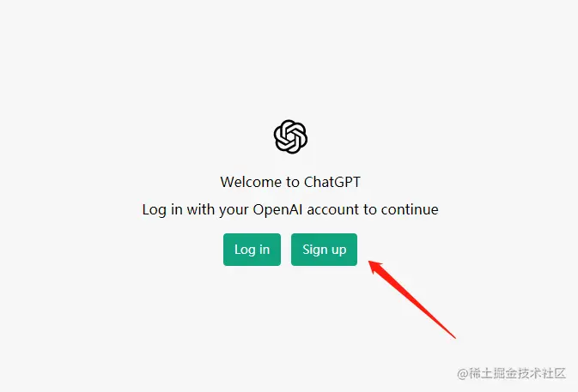Click the OpenAI account instruction sentence
578x392 pixels.
pyautogui.click(x=290, y=210)
